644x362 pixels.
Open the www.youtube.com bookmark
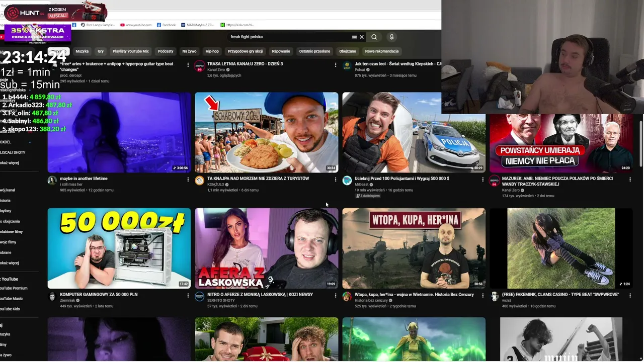coord(136,25)
